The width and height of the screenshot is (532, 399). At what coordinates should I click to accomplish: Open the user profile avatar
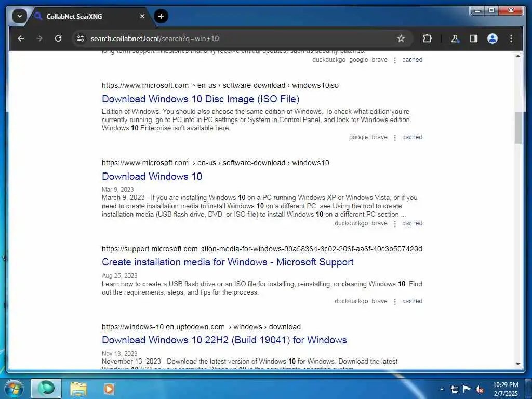(x=493, y=38)
